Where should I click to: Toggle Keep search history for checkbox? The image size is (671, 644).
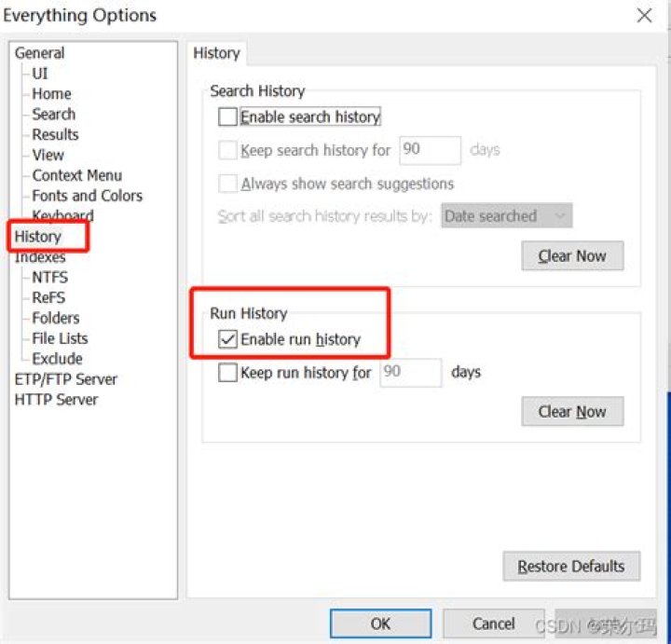(227, 150)
